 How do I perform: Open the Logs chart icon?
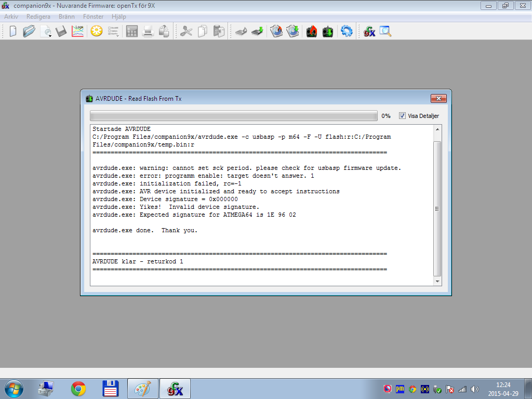coord(78,31)
